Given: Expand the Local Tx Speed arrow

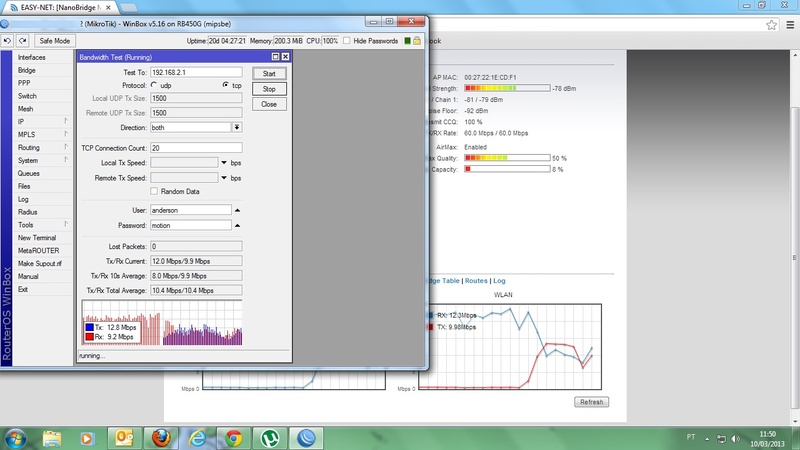Looking at the screenshot, I should click(x=224, y=162).
